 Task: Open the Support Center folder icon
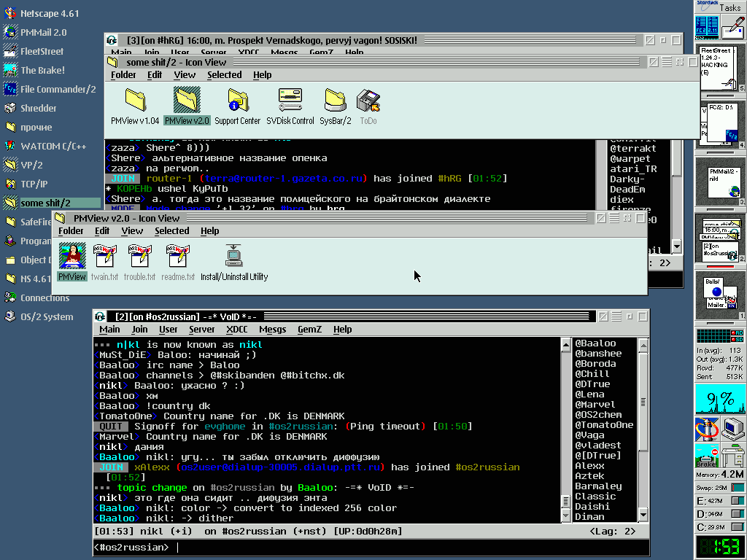[x=237, y=106]
